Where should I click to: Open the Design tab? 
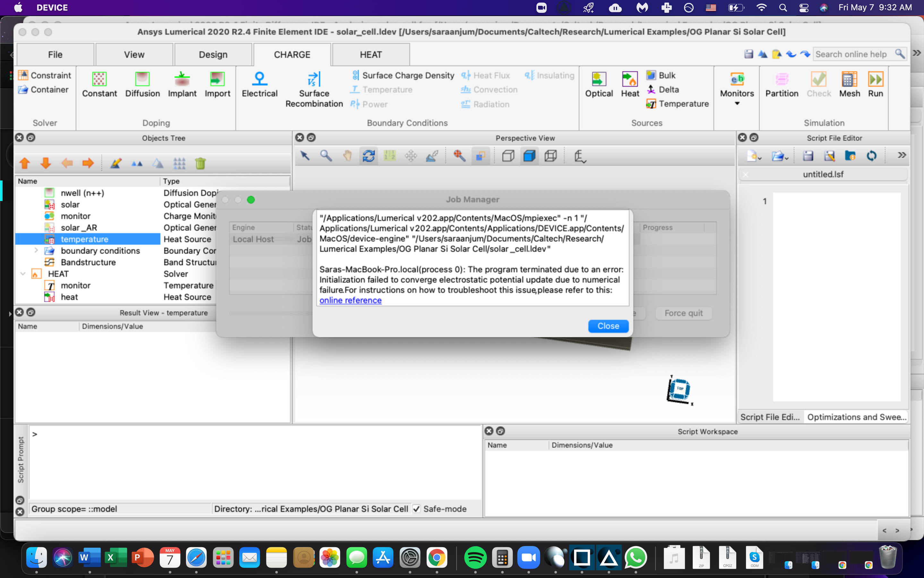(x=213, y=55)
